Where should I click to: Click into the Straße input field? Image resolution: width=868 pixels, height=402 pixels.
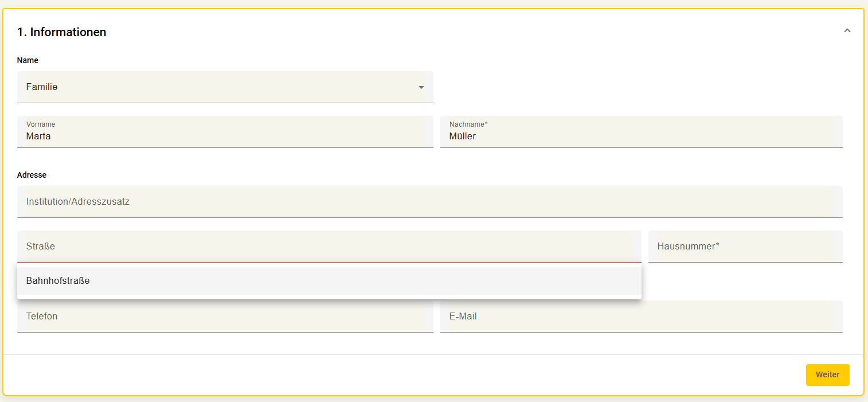[x=329, y=247]
